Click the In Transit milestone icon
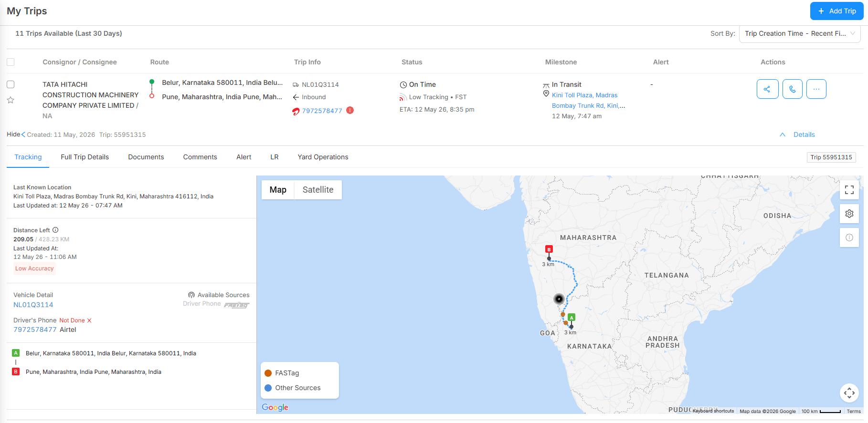The width and height of the screenshot is (868, 423). click(546, 85)
